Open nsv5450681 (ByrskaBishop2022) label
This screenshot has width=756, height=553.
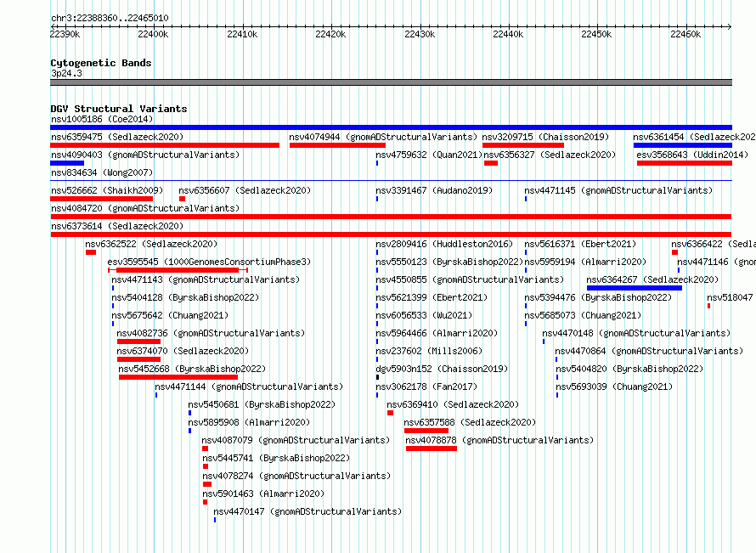click(262, 404)
